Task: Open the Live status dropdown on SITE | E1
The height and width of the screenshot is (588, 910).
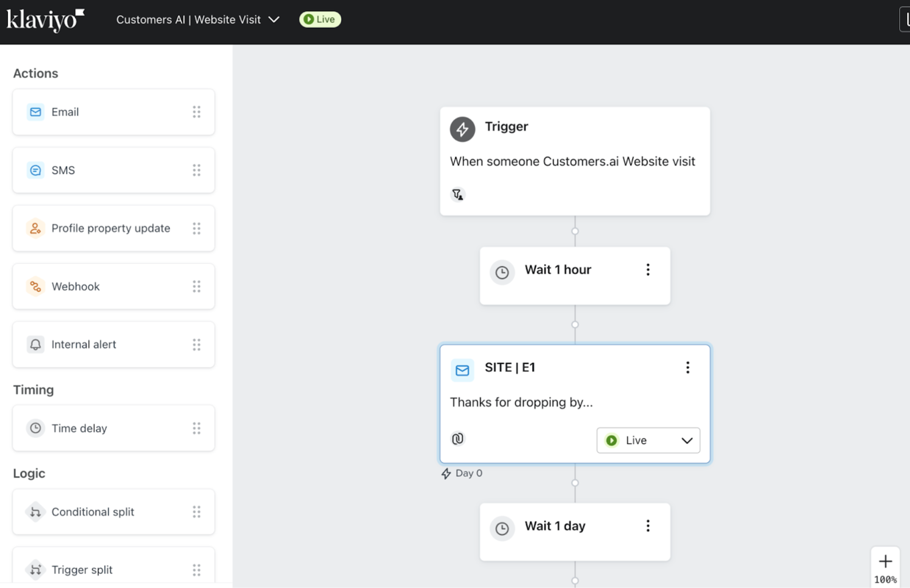Action: pyautogui.click(x=648, y=440)
